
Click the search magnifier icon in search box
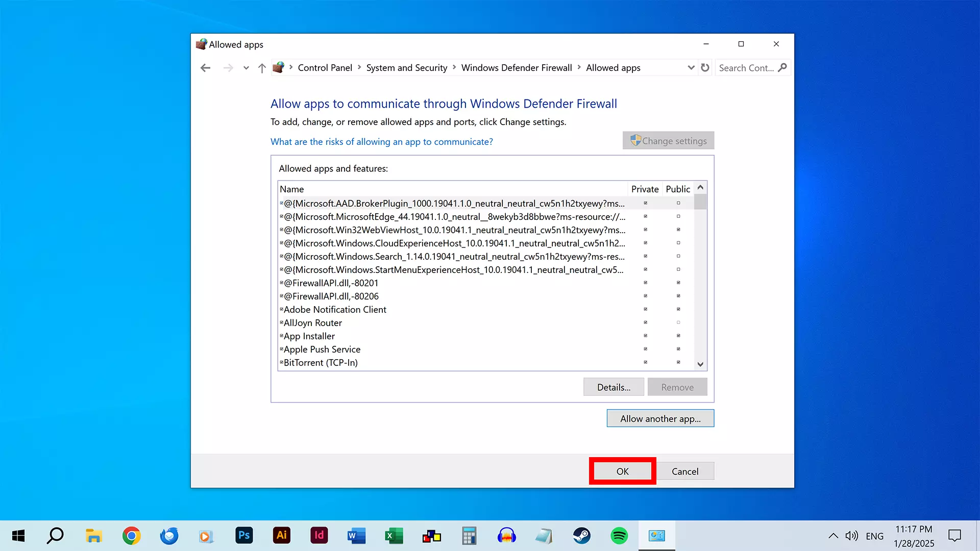coord(782,67)
